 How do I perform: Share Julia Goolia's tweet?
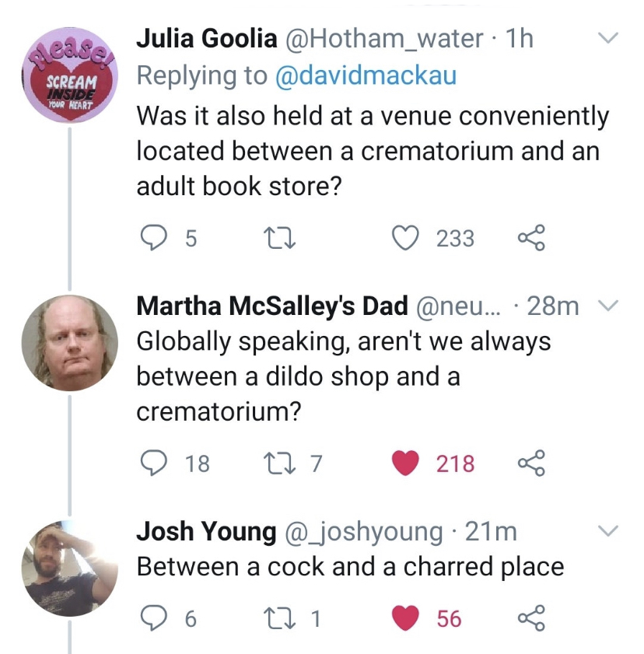click(x=531, y=238)
